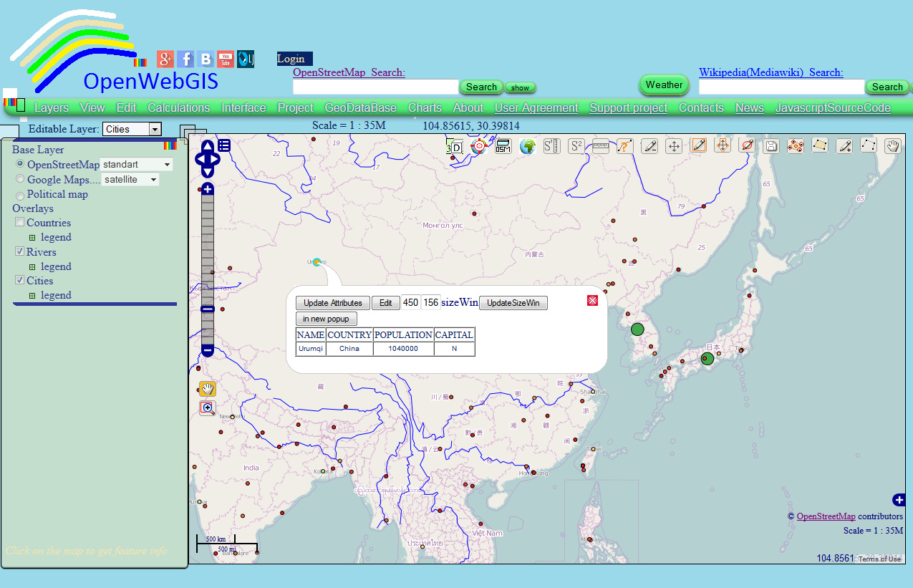This screenshot has width=913, height=588.
Task: Toggle the Rivers overlay checkbox
Action: tap(19, 251)
